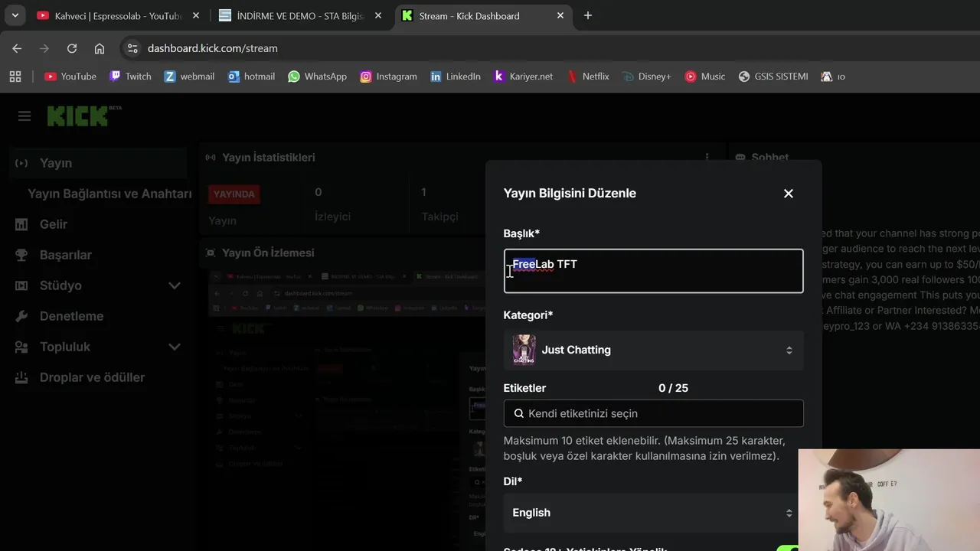Click the Başarılar trophy icon
The width and height of the screenshot is (980, 551).
pyautogui.click(x=22, y=255)
